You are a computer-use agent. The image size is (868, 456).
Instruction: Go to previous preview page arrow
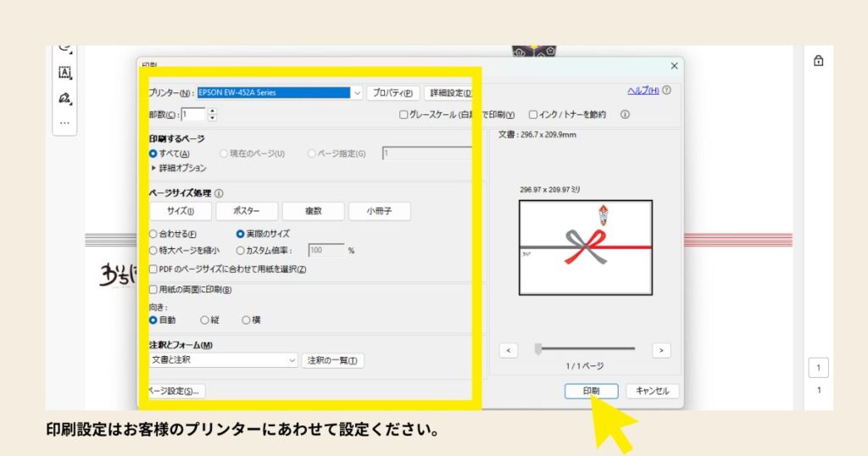coord(509,350)
